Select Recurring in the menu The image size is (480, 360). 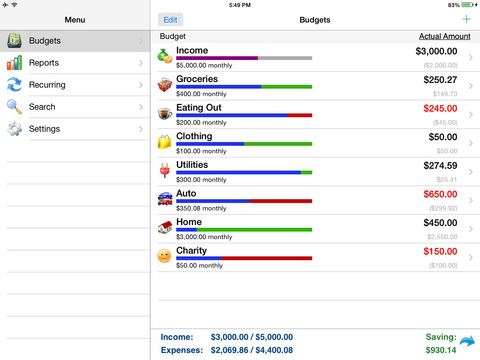[75, 85]
